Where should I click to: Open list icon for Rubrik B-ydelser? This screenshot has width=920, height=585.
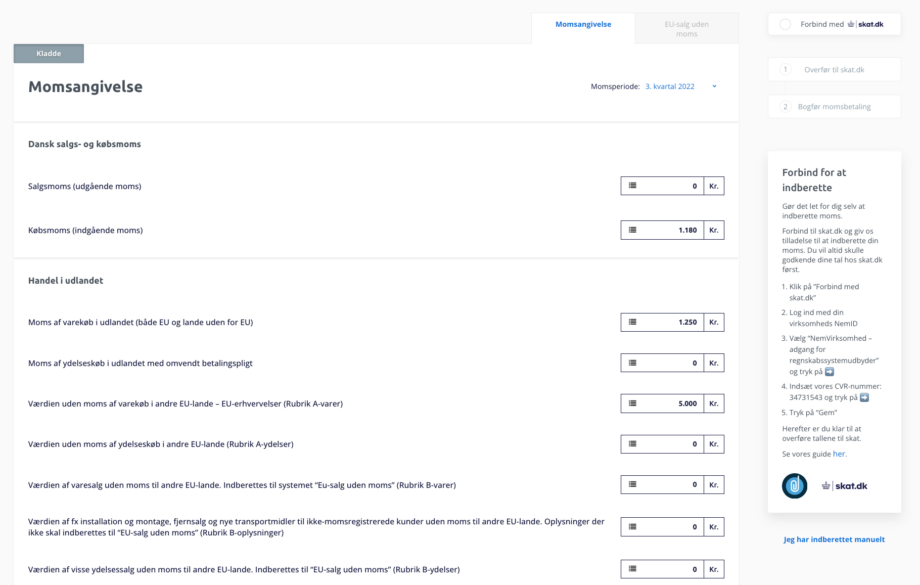[x=632, y=569]
